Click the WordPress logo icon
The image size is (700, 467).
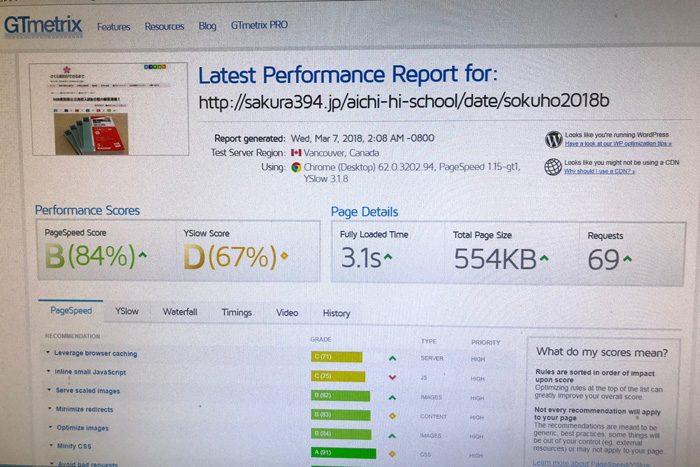pyautogui.click(x=553, y=139)
